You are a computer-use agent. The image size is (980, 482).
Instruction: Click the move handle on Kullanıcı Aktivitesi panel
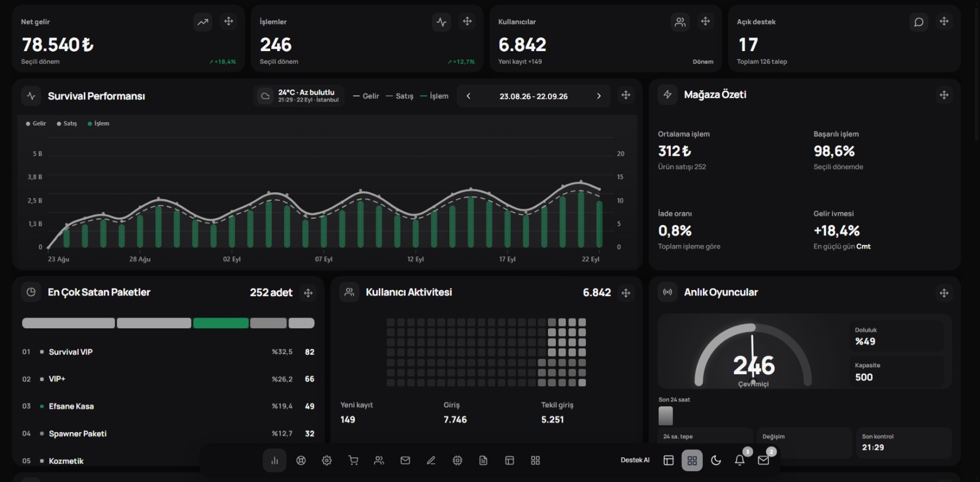(x=626, y=293)
